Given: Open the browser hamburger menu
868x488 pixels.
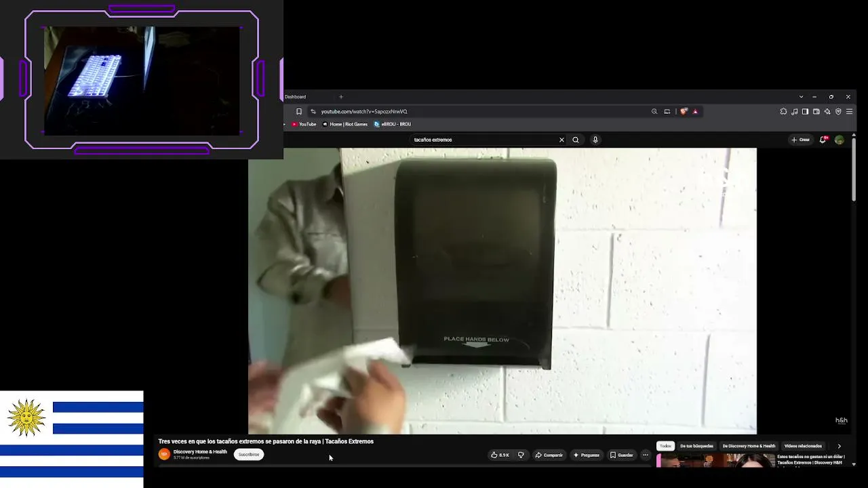Looking at the screenshot, I should (849, 111).
